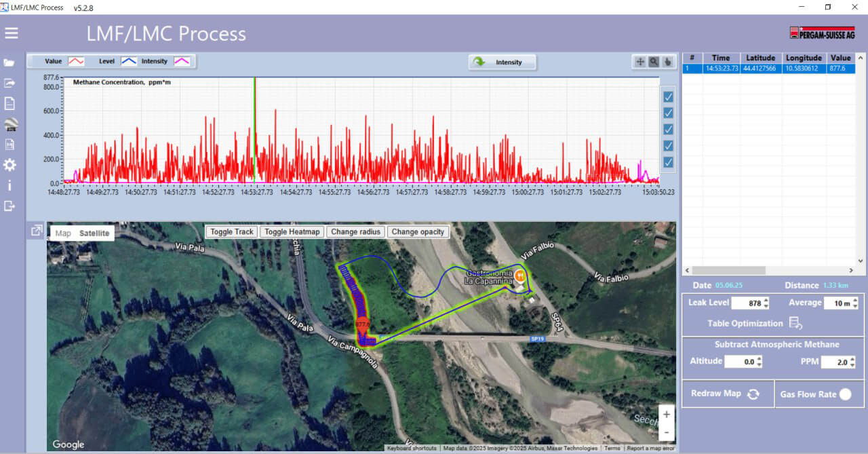
Task: Increase the Average meters stepper
Action: [x=856, y=301]
